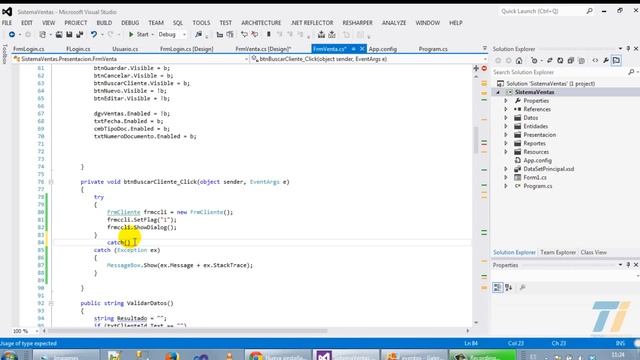
Task: Open the class navigation dropdown SistemaVentas.Presentacion.FrmVenta
Action: point(131,59)
